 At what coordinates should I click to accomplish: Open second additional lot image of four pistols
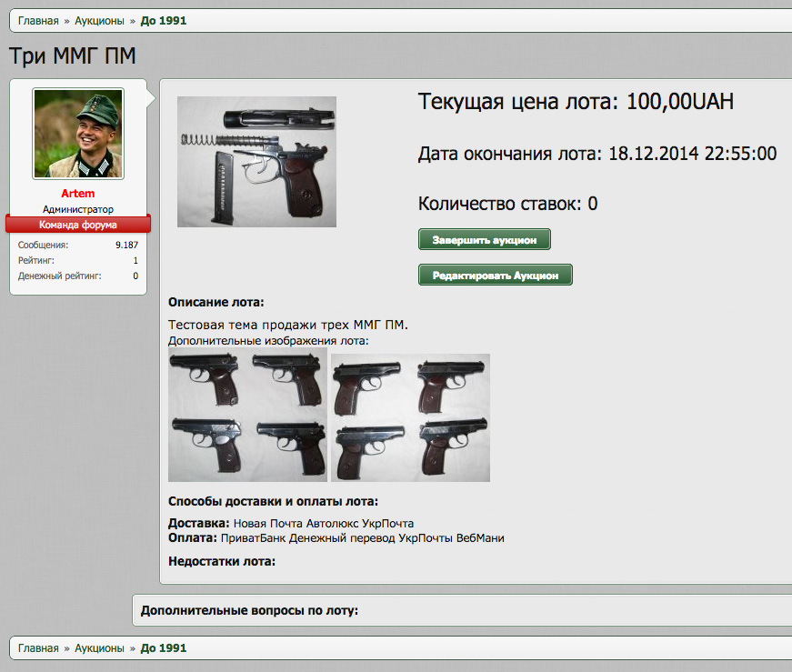[410, 417]
